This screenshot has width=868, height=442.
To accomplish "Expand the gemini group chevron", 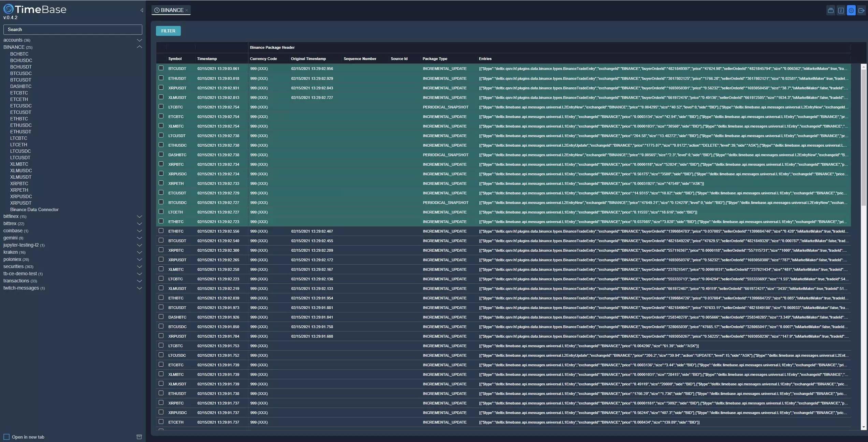I will [139, 238].
